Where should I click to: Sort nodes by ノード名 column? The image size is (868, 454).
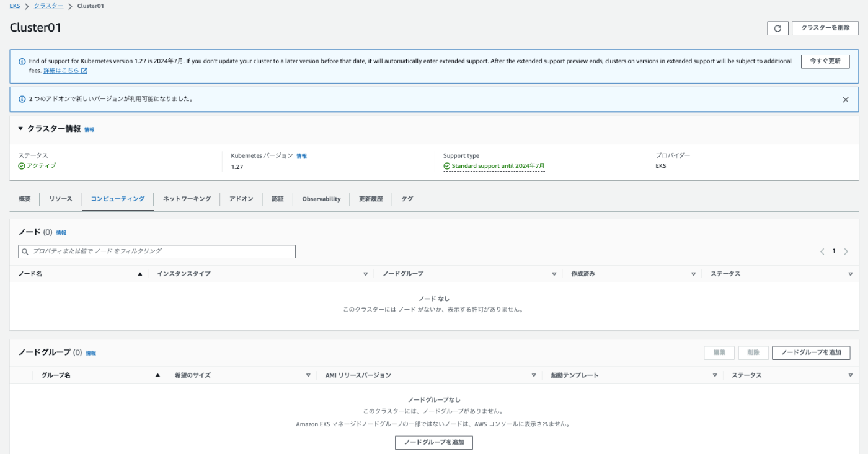(140, 274)
